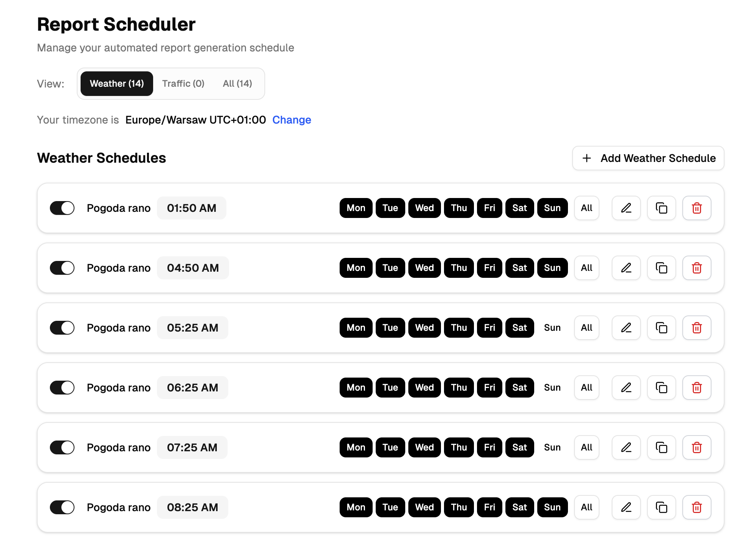Select All days for the 06:25 AM schedule
The image size is (756, 538).
[x=586, y=388]
